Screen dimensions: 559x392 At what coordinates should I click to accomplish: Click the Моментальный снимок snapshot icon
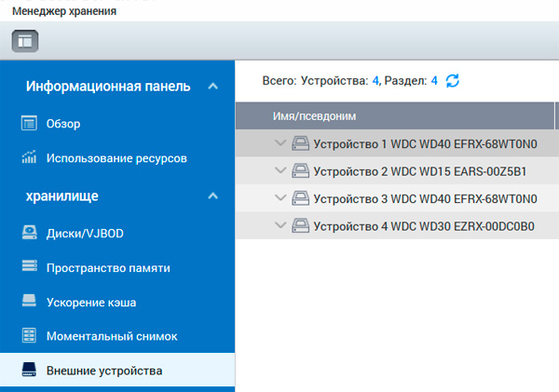tap(29, 336)
